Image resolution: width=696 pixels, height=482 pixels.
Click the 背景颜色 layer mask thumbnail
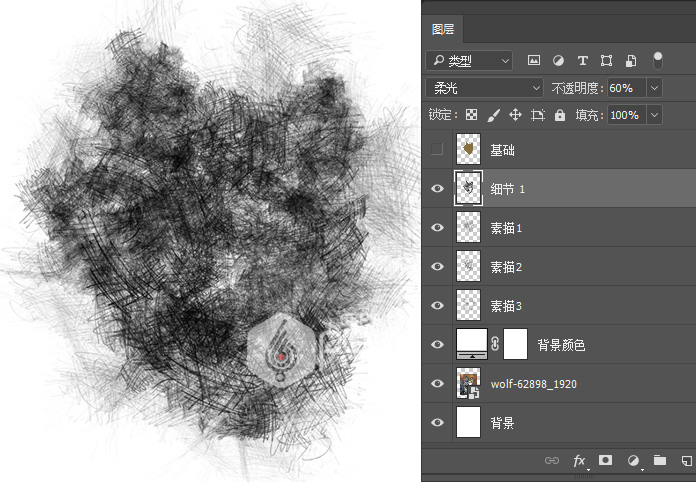pyautogui.click(x=515, y=344)
